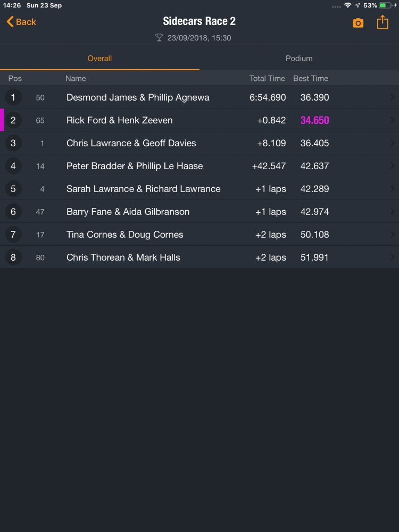Viewport: 399px width, 532px height.
Task: Tap the camera screenshot icon
Action: click(x=358, y=23)
